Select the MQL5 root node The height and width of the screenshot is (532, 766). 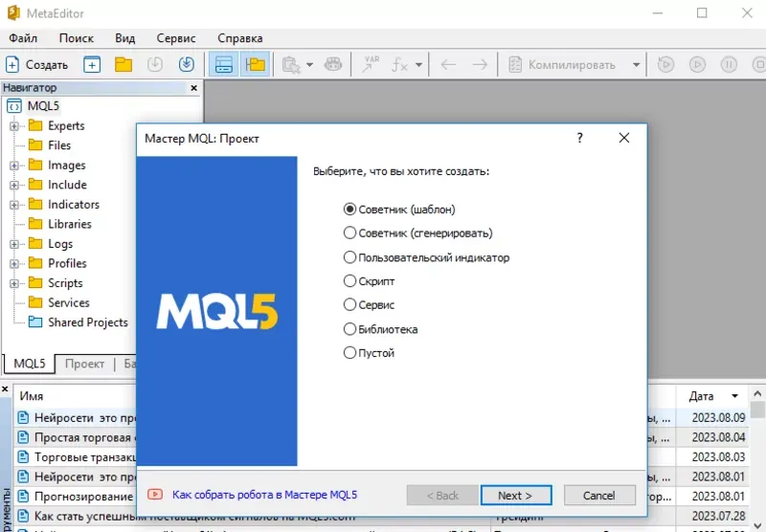pyautogui.click(x=43, y=106)
